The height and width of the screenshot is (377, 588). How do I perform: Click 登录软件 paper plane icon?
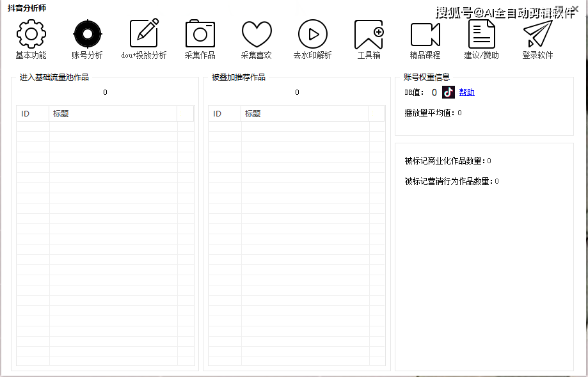pyautogui.click(x=537, y=34)
